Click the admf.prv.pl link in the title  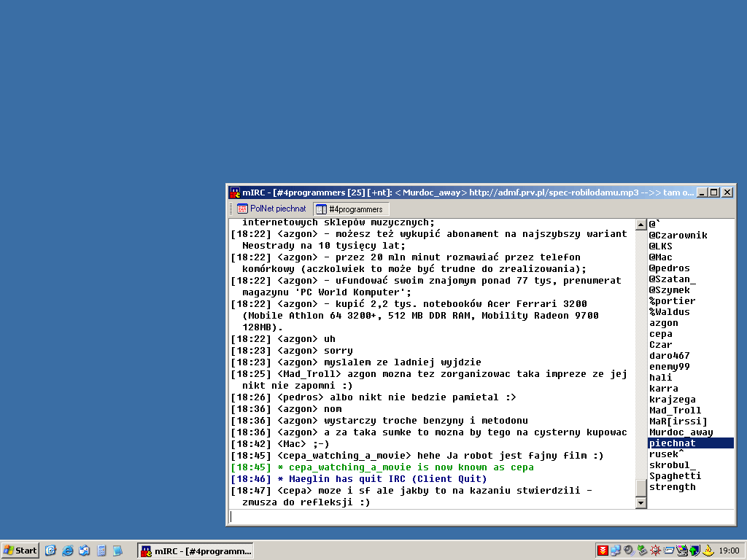point(554,192)
